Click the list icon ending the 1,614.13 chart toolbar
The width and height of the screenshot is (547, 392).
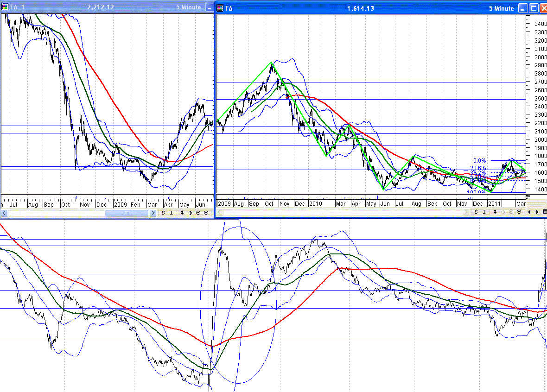[545, 212]
